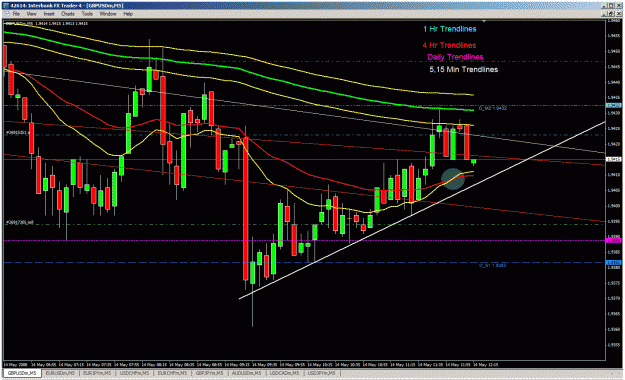Viewport: 625px width, 380px height.
Task: Click the D_S1 1.9382 pivot label
Action: pos(493,265)
